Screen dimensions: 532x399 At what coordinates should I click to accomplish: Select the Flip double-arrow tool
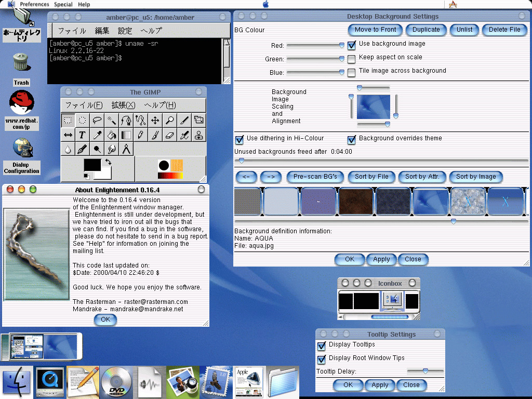click(68, 135)
